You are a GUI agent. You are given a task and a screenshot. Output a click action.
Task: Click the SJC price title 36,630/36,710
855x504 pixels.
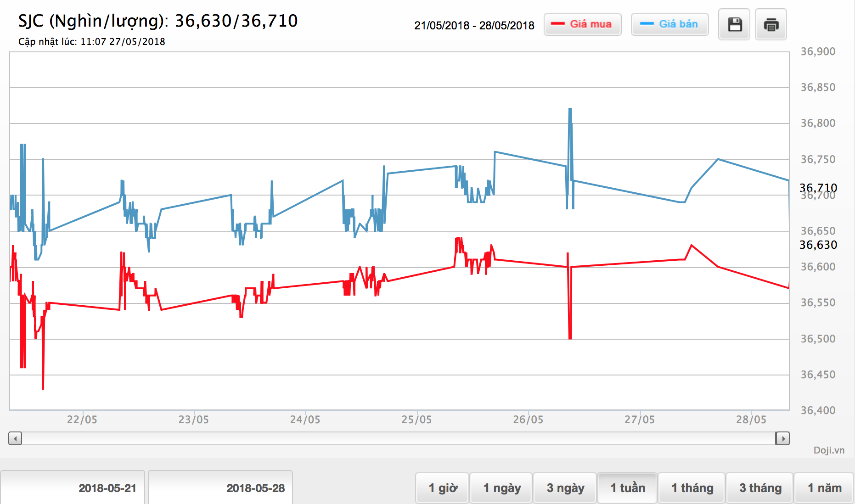(x=158, y=21)
